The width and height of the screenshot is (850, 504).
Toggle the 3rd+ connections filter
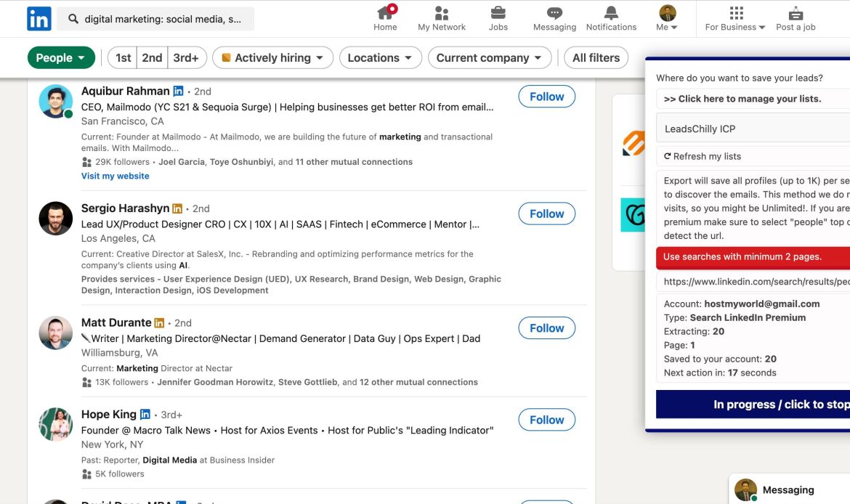click(186, 58)
